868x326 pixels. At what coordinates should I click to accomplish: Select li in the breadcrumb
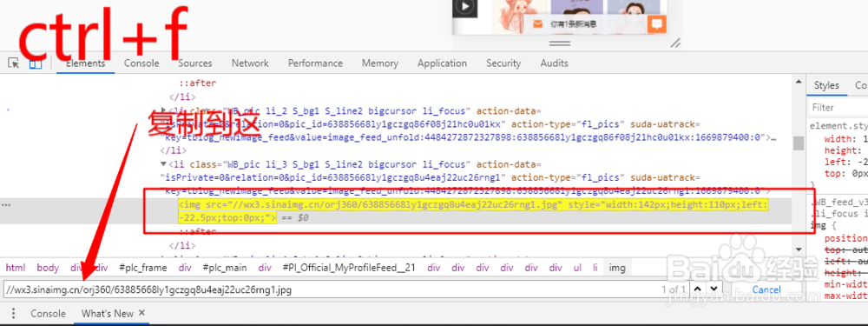pyautogui.click(x=595, y=268)
